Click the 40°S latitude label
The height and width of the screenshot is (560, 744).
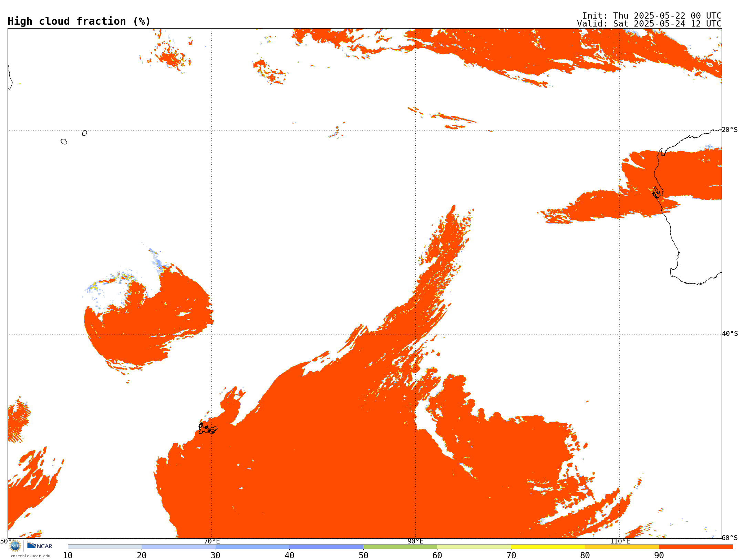click(730, 334)
